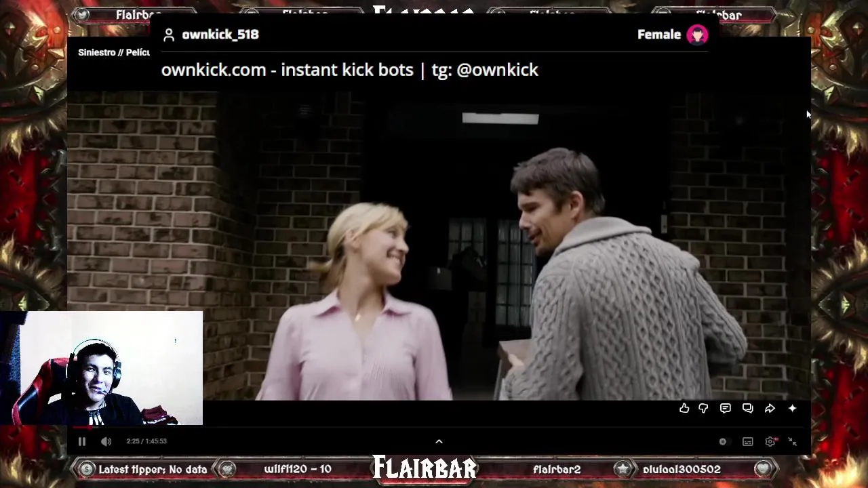Exit fullscreen mode icon
This screenshot has height=488, width=868.
click(x=792, y=441)
